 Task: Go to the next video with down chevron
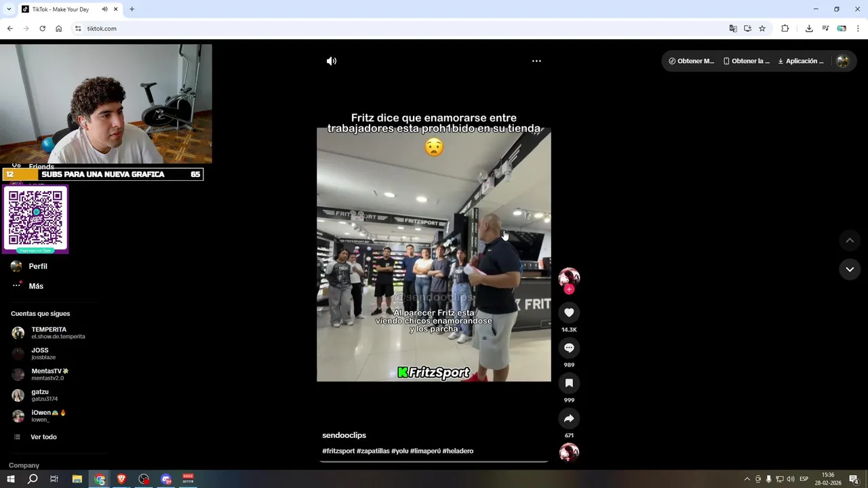tap(850, 269)
